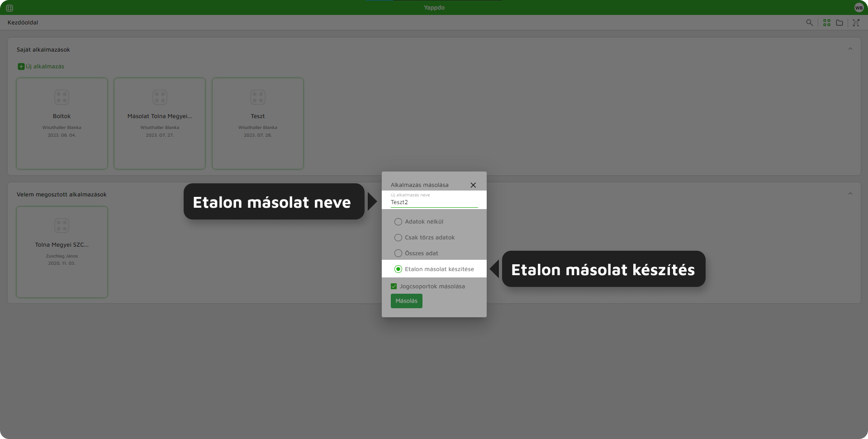Open the WB user avatar menu
Viewport: 868px width, 439px height.
(x=859, y=8)
